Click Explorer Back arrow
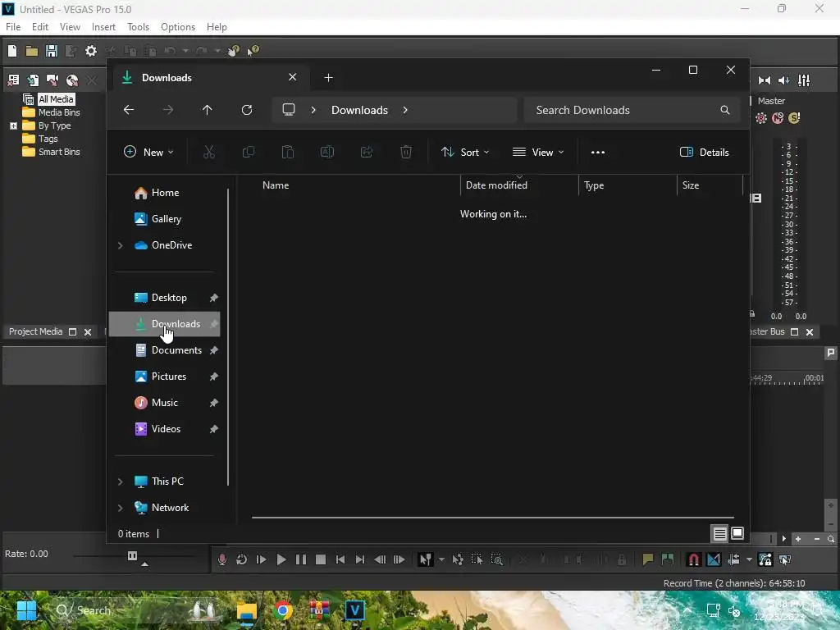The height and width of the screenshot is (630, 840). 129,110
